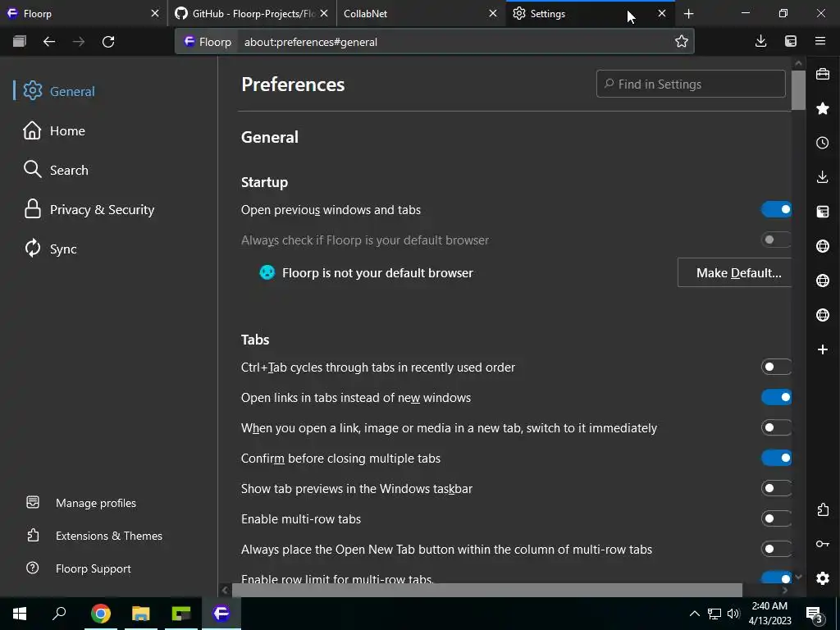Open the hamburger application menu

820,41
